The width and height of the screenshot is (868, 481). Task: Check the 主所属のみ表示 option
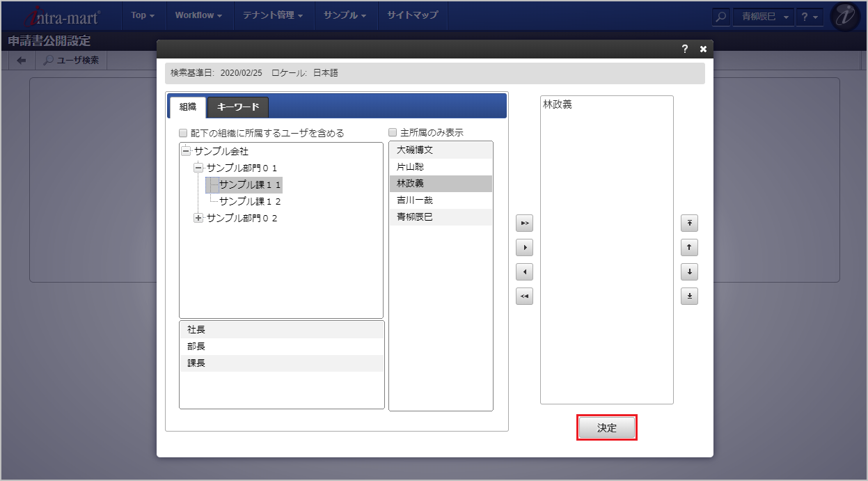click(392, 132)
